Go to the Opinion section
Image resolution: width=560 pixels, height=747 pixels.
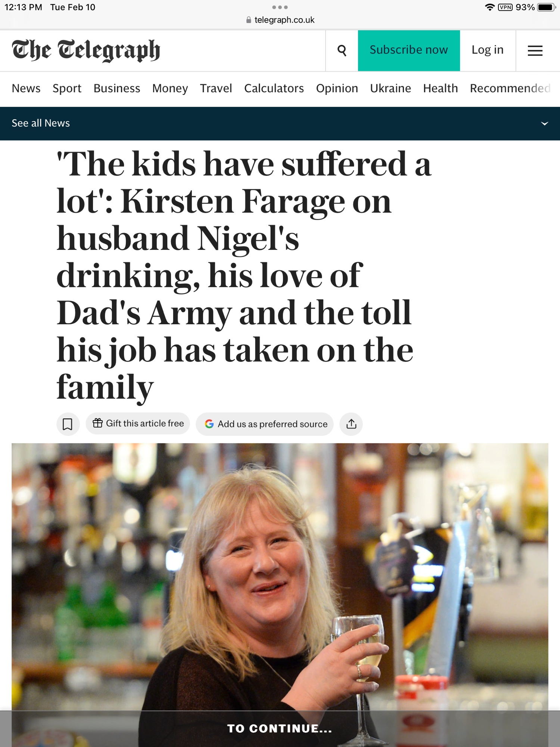click(337, 89)
